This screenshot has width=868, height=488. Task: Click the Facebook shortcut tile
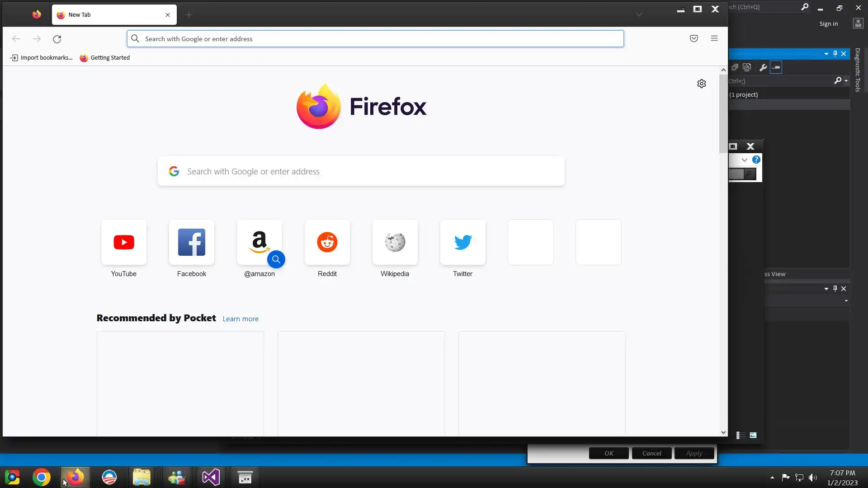[x=192, y=243]
